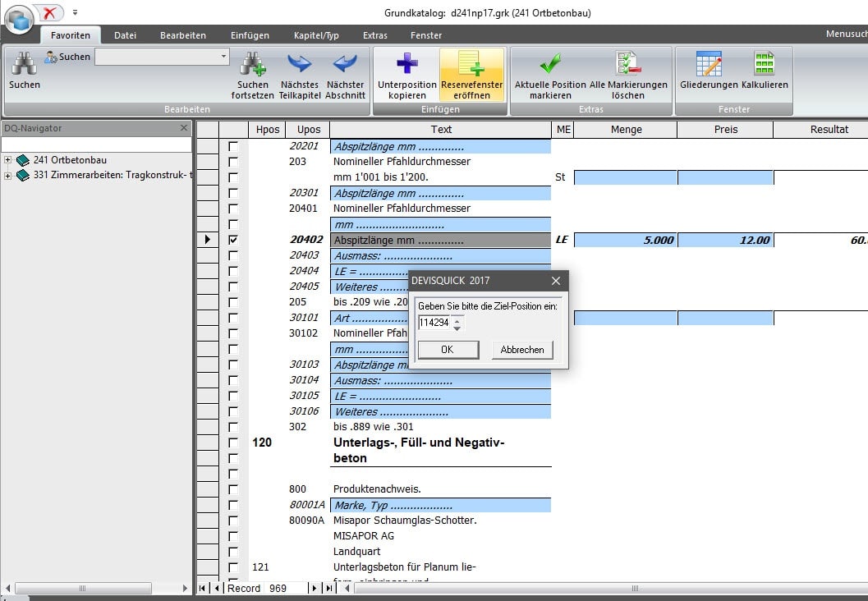This screenshot has height=601, width=868.
Task: Open the Kapitel/Typ tab
Action: (x=316, y=35)
